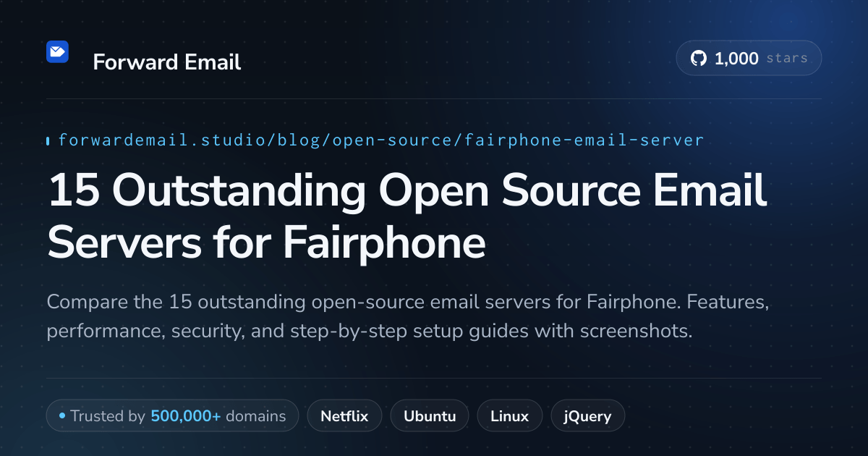Select the Linux tag
The width and height of the screenshot is (868, 456).
(x=509, y=416)
